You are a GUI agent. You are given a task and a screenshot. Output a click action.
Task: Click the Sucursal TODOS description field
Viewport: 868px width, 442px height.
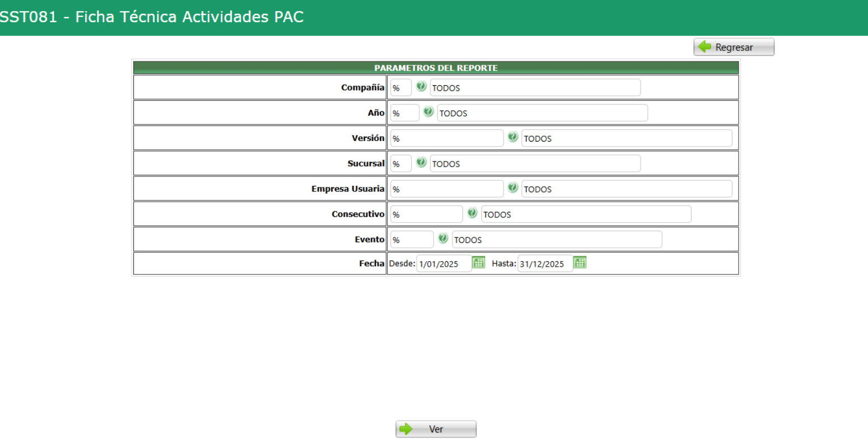[535, 164]
